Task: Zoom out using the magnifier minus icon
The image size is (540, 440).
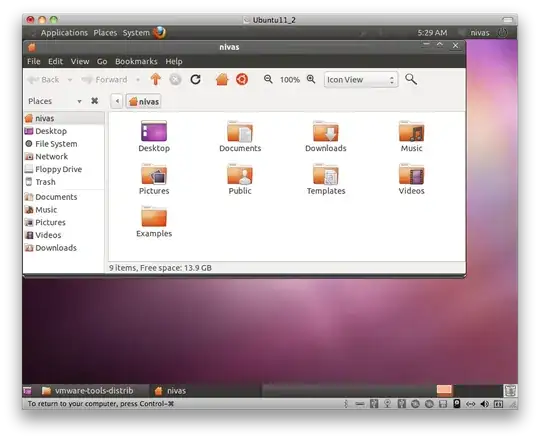Action: tap(268, 80)
